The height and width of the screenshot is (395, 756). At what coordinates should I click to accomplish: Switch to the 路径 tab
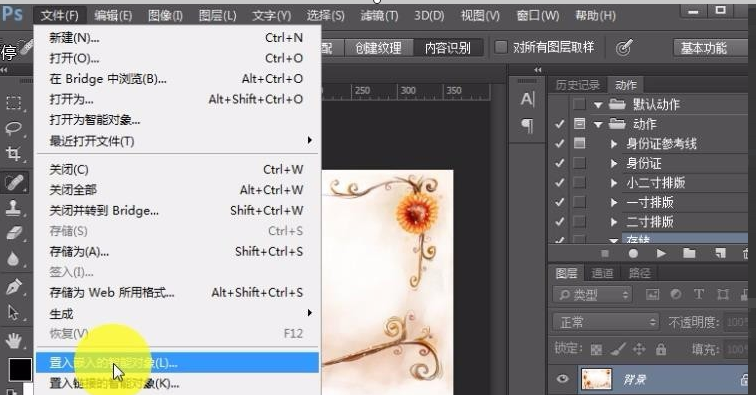(x=639, y=273)
